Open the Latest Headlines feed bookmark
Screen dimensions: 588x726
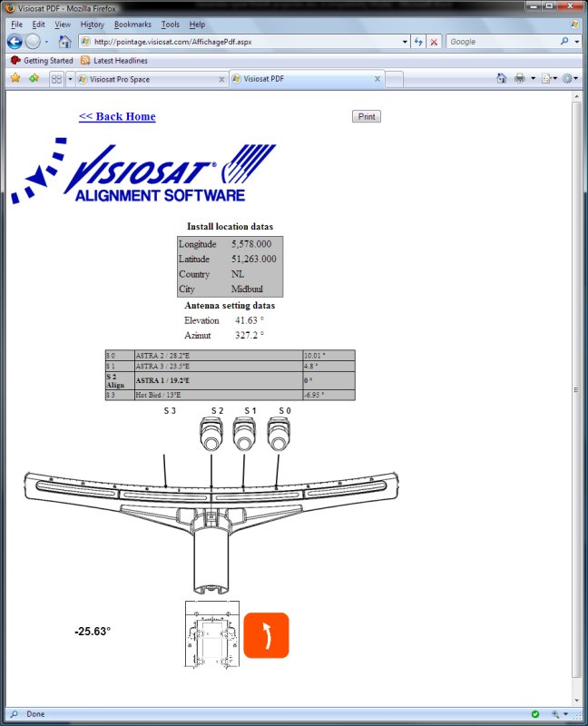click(114, 60)
